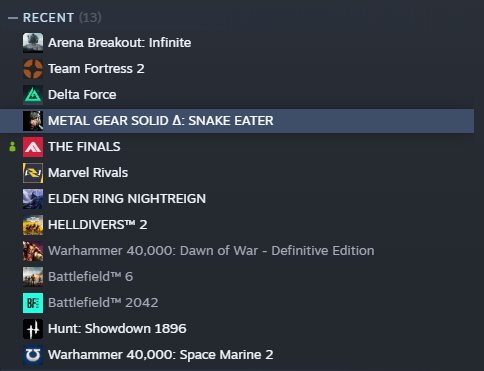Click the Metal Gear Solid Snake Eater icon

[33, 121]
